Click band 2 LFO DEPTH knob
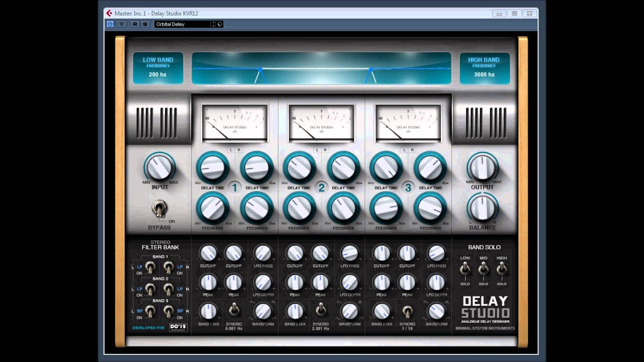644x362 pixels. [x=350, y=282]
